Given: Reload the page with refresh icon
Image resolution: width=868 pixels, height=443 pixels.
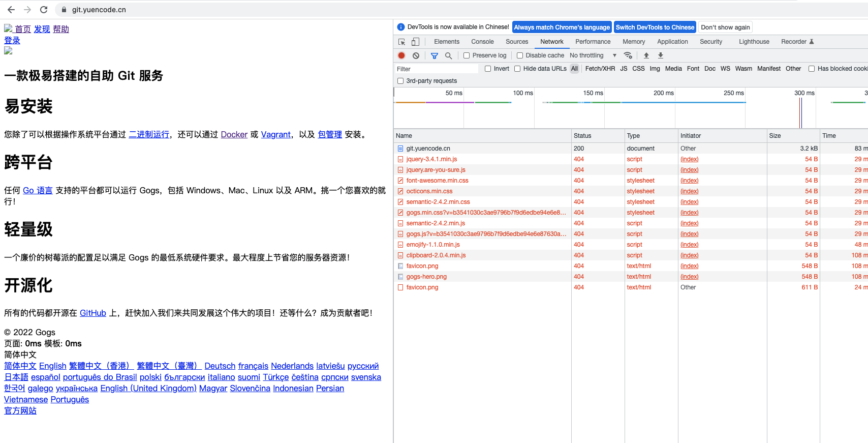Looking at the screenshot, I should point(44,10).
